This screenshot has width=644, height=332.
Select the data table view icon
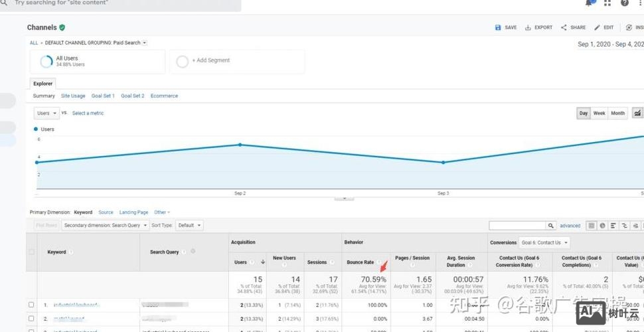[591, 226]
